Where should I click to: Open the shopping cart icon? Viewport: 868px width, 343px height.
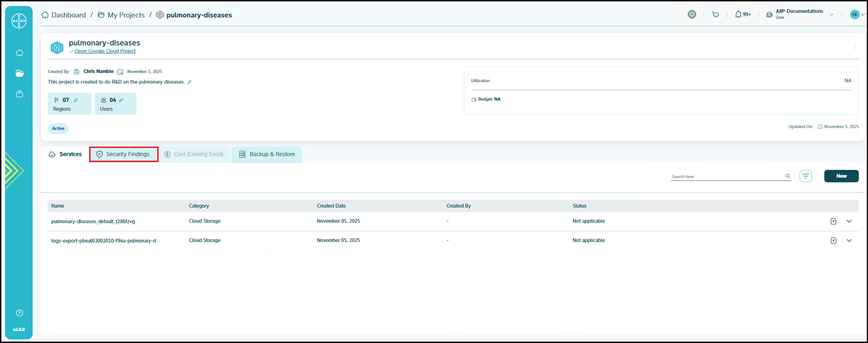tap(715, 15)
